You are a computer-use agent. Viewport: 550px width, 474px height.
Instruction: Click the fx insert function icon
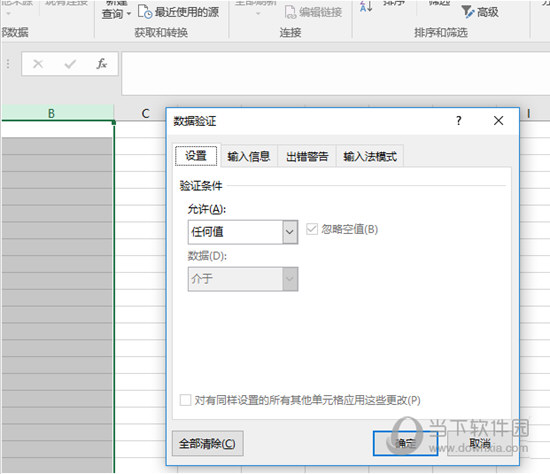102,64
